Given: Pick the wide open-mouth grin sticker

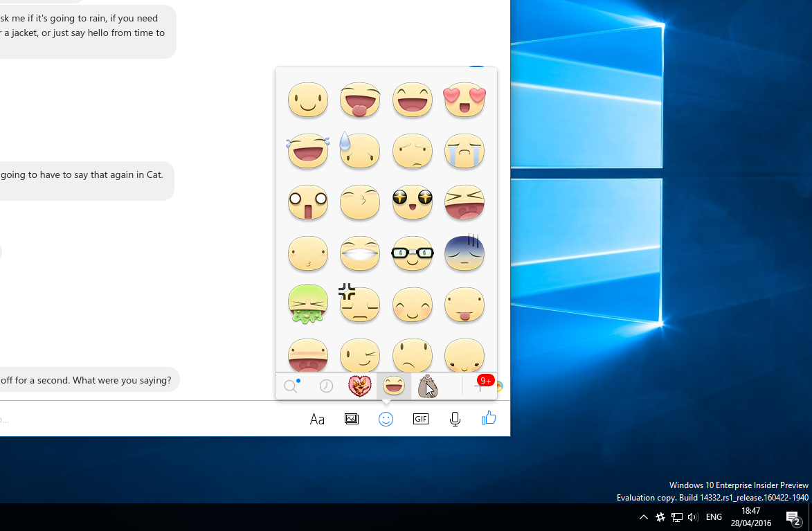Looking at the screenshot, I should pyautogui.click(x=412, y=100).
